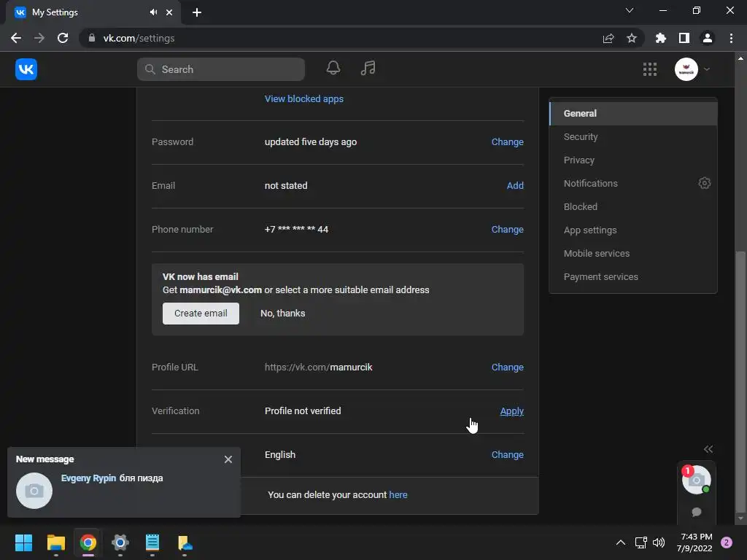Expand the profile menu chevron
Screen dimensions: 747x560
707,69
